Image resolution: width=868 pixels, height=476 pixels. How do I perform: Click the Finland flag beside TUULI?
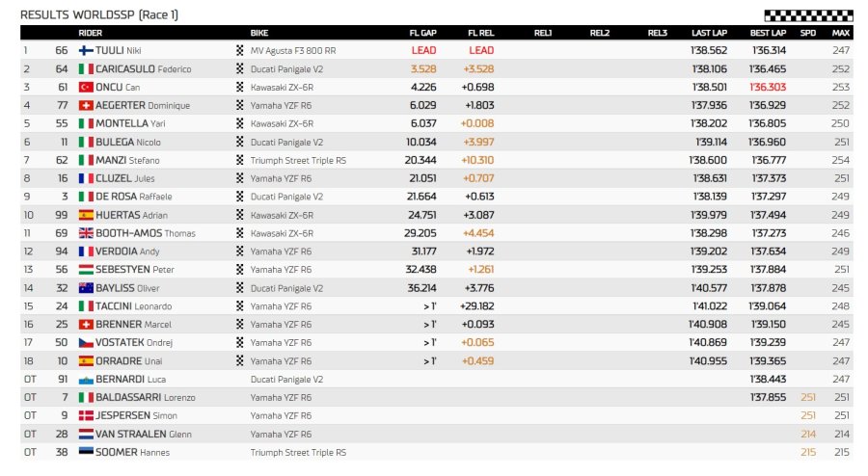86,50
